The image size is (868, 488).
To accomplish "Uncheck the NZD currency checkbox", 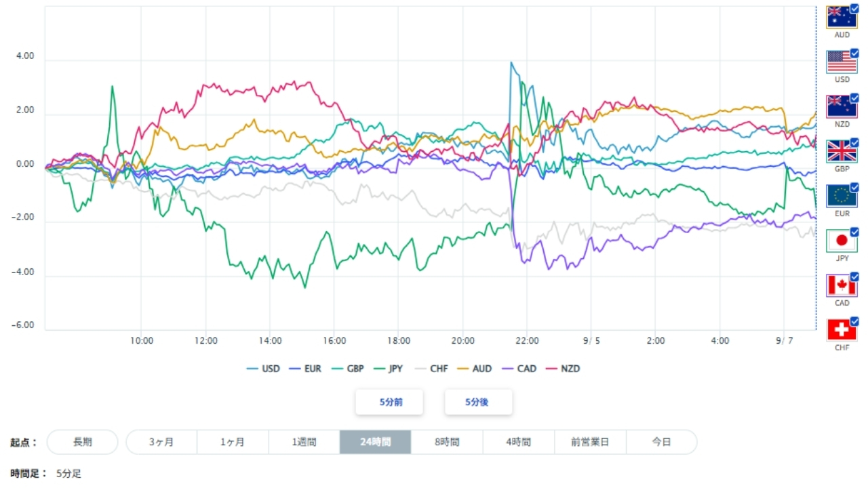I will pyautogui.click(x=854, y=98).
